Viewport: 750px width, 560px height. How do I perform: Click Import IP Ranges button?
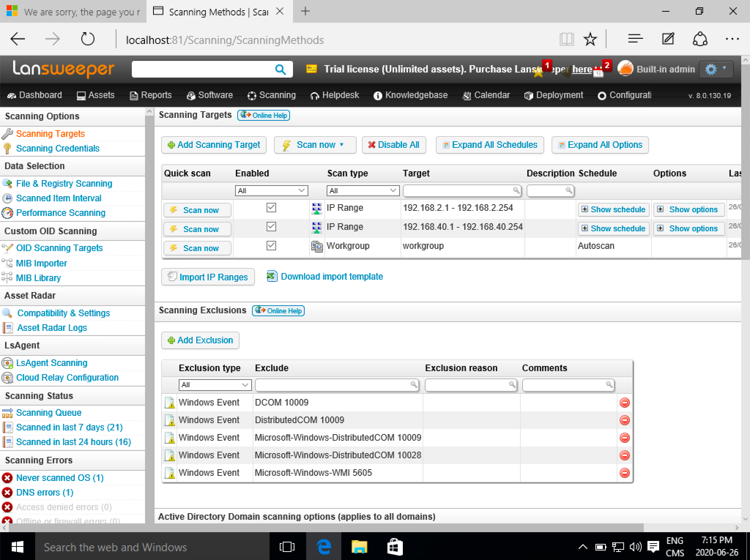tap(208, 277)
